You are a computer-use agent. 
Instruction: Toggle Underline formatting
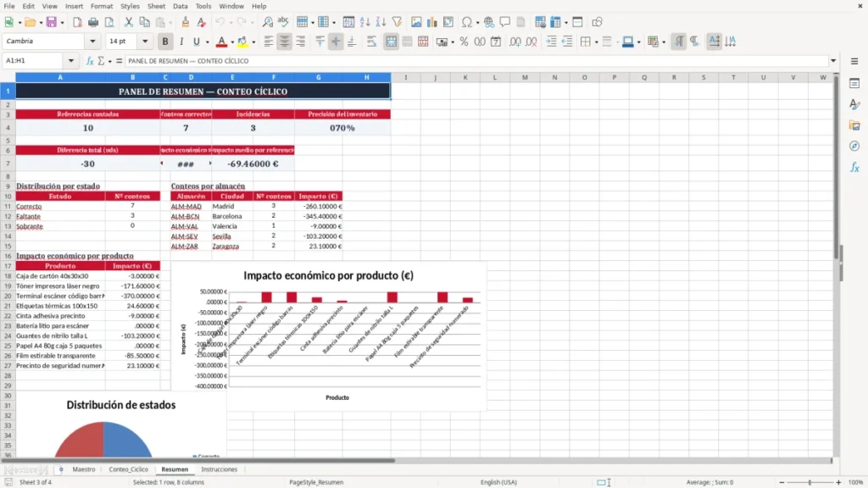[x=196, y=42]
